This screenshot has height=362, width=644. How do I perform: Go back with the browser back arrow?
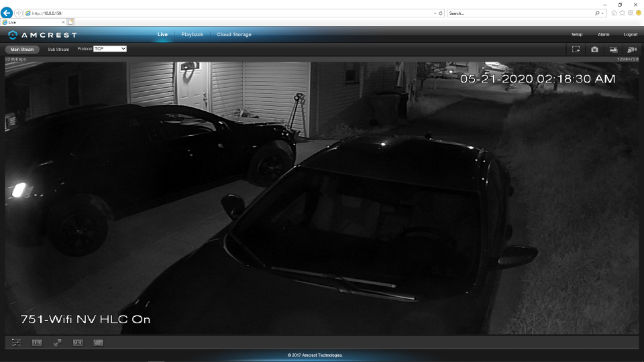coord(7,13)
